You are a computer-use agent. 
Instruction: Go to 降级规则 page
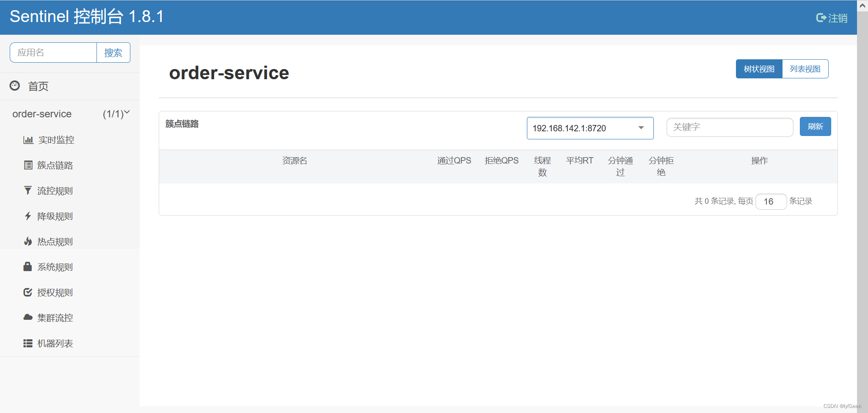click(55, 216)
